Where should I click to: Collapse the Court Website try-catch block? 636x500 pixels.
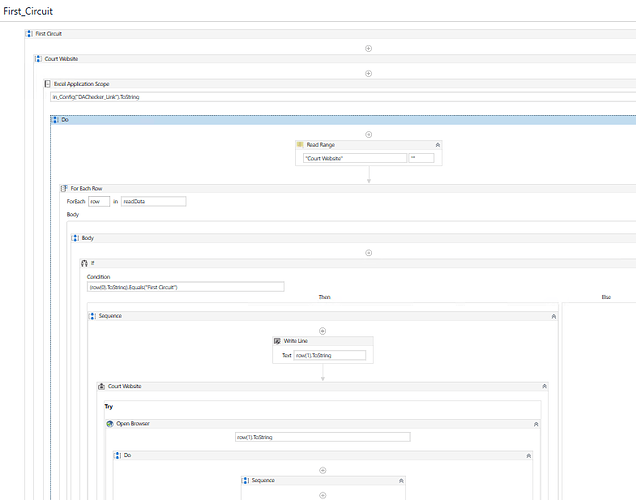click(x=544, y=386)
